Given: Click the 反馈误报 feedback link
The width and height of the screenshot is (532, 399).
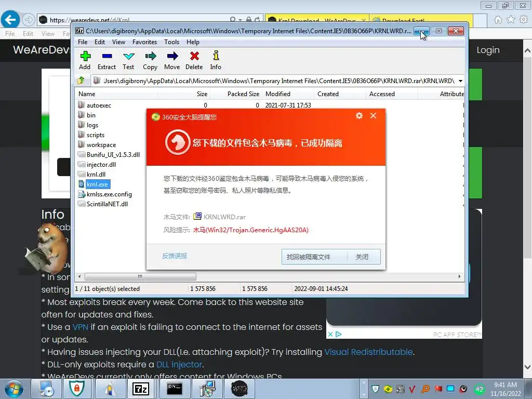Looking at the screenshot, I should 175,256.
